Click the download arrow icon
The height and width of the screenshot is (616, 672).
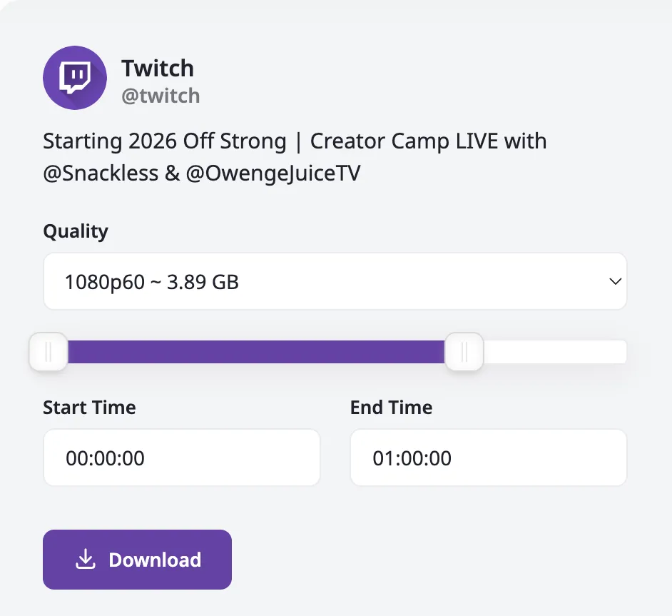click(86, 560)
